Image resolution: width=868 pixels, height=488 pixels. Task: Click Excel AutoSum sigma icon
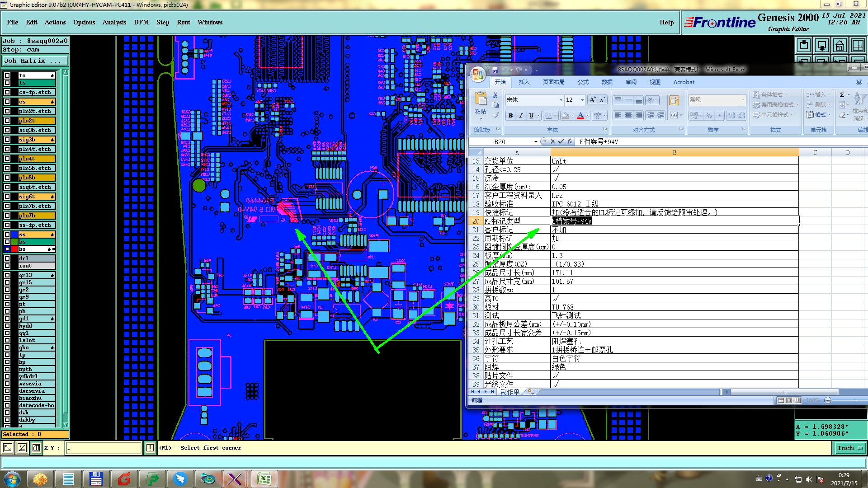(x=842, y=94)
